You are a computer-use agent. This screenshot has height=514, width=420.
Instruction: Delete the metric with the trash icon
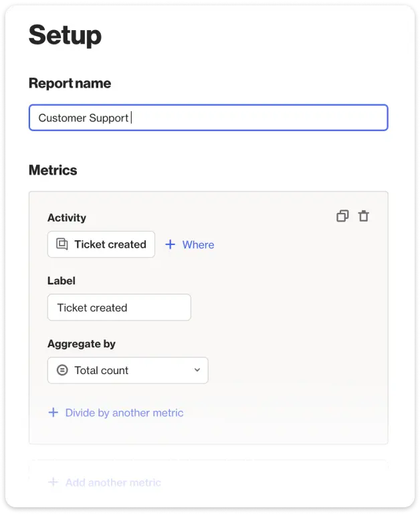click(363, 216)
